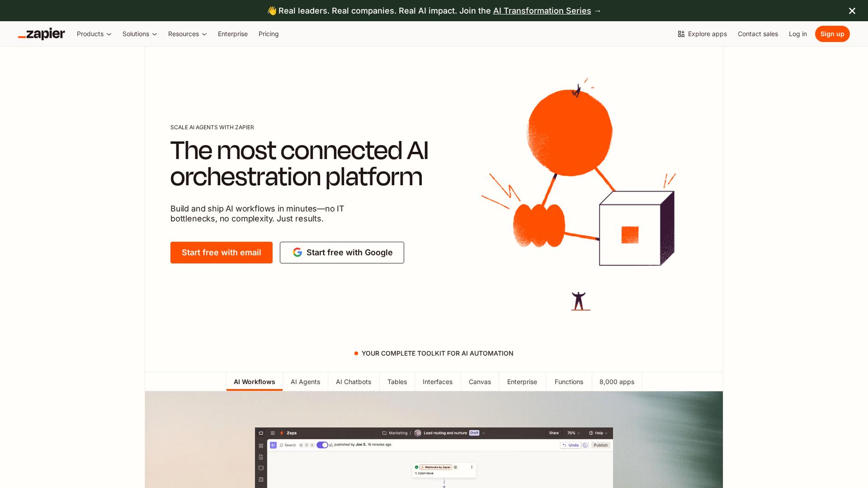
Task: Close the announcement banner
Action: (852, 10)
